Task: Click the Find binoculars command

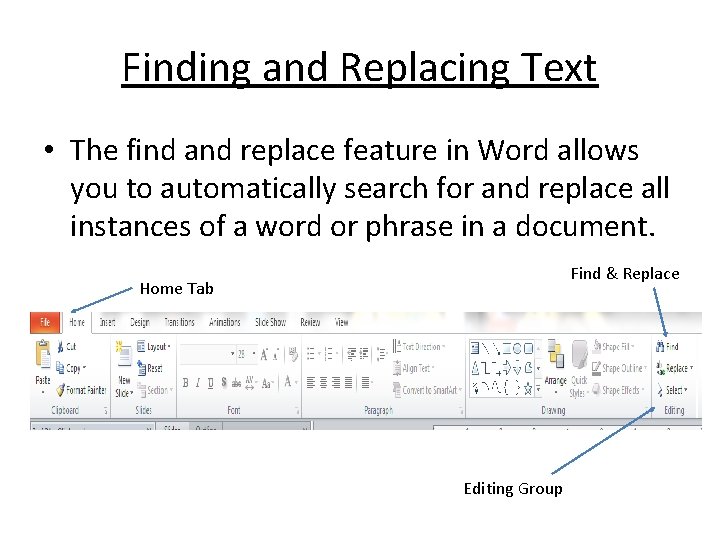Action: click(x=668, y=347)
